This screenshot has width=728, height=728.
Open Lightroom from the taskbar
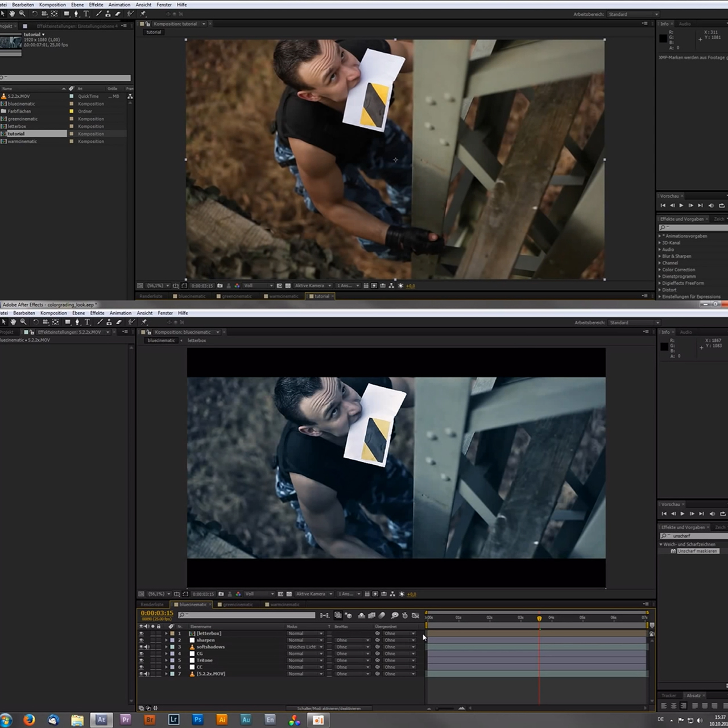pos(173,719)
